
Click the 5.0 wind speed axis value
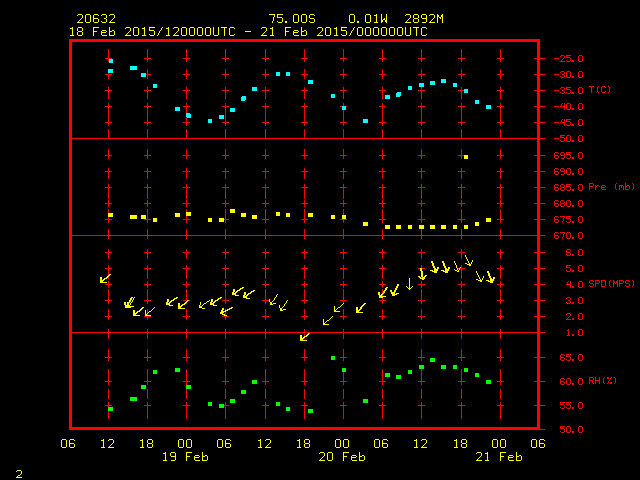574,269
